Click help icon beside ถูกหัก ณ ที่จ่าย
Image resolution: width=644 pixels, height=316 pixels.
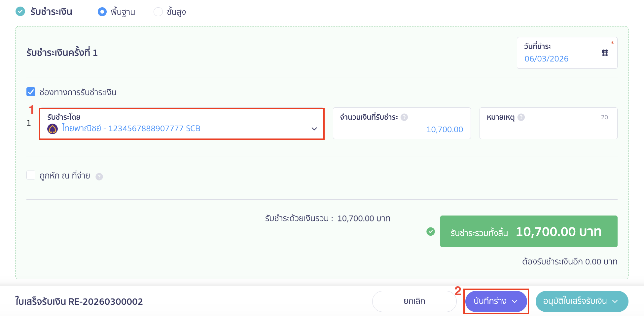click(99, 177)
